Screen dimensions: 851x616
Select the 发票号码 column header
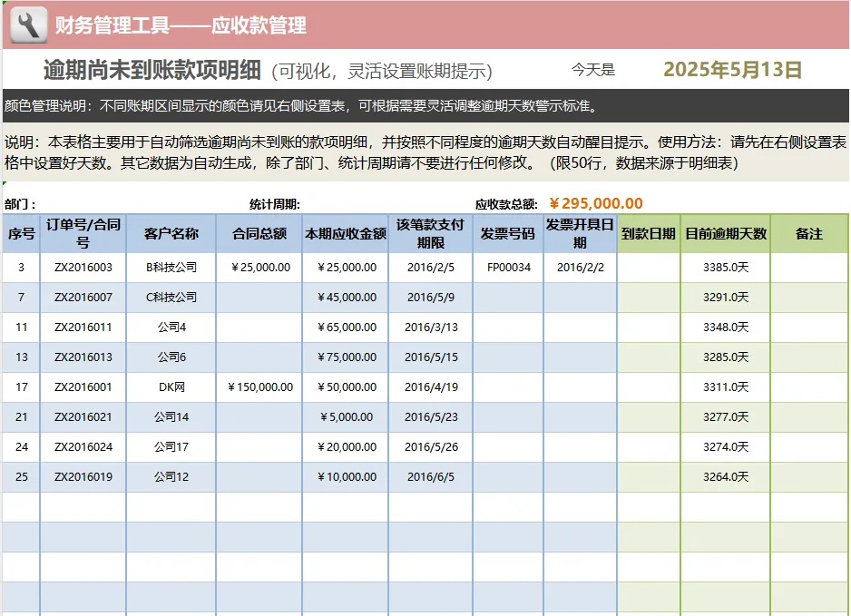(x=509, y=234)
